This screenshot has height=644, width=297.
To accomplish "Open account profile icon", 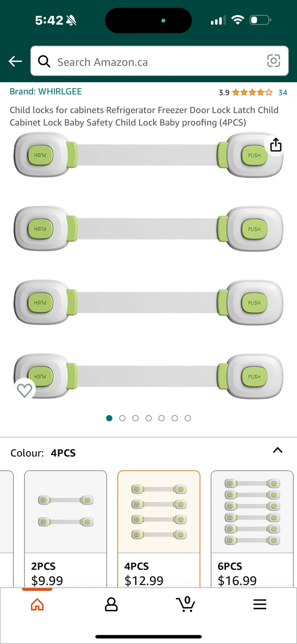I will click(111, 605).
